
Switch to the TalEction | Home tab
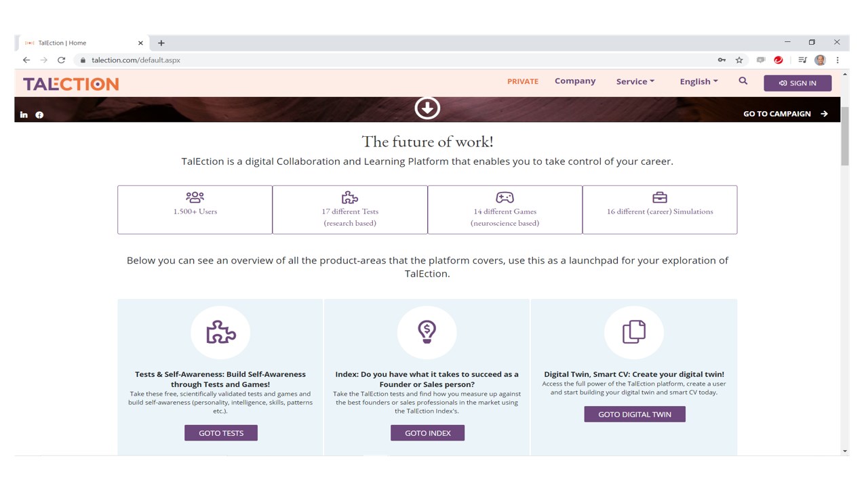click(x=81, y=43)
